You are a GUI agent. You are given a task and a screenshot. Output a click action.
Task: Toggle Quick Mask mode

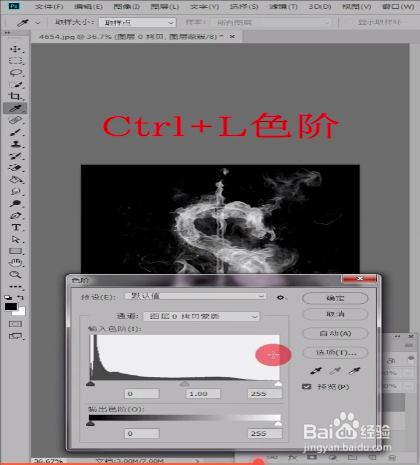click(15, 324)
